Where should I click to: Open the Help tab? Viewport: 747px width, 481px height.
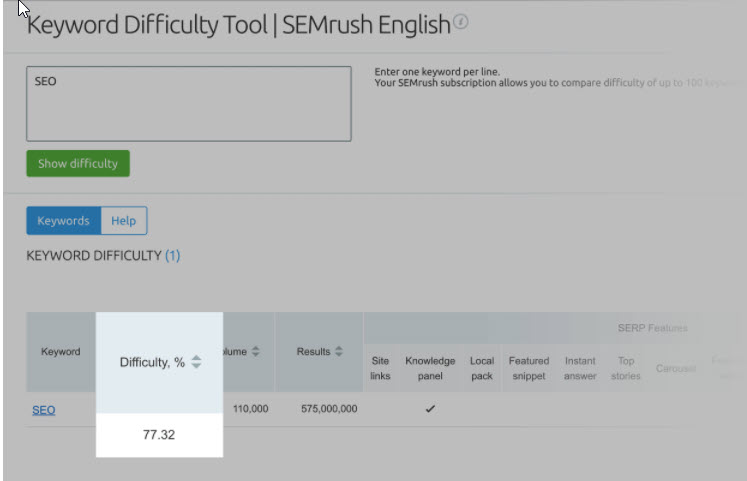click(x=124, y=220)
